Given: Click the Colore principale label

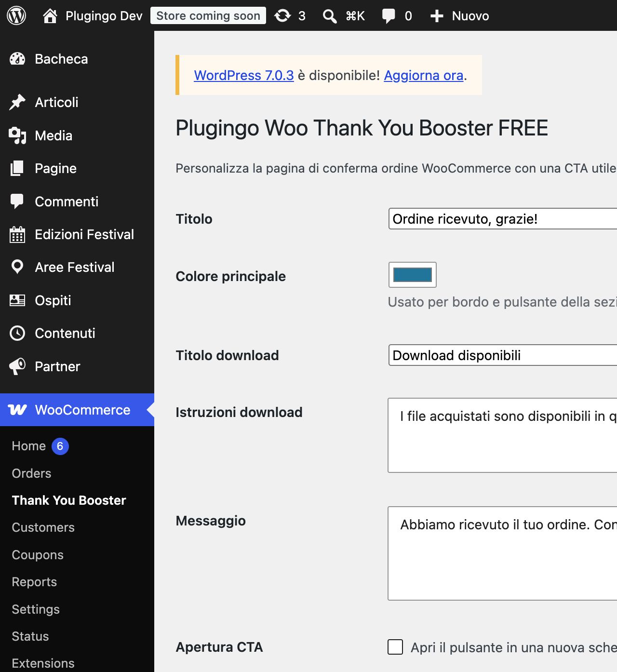Looking at the screenshot, I should coord(230,276).
